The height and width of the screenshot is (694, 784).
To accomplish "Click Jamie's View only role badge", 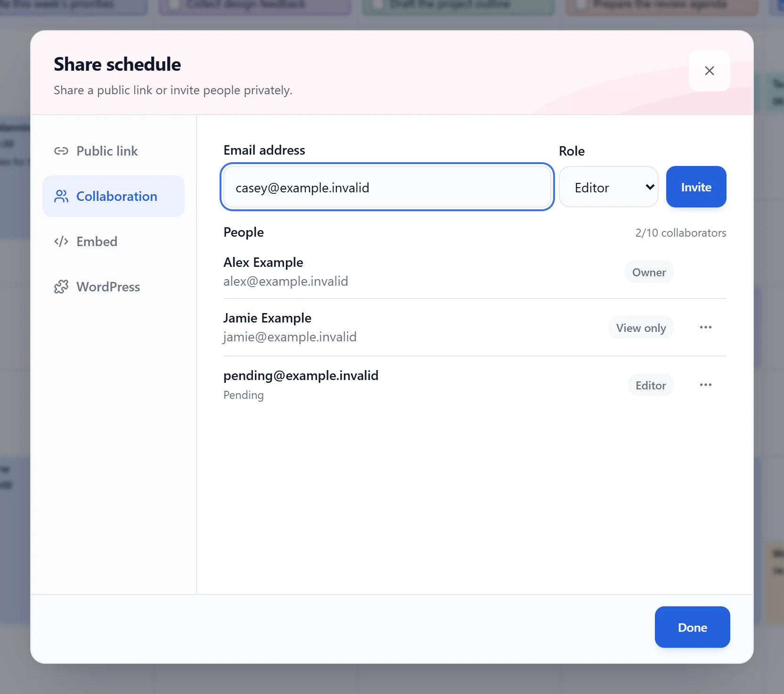I will [x=641, y=328].
